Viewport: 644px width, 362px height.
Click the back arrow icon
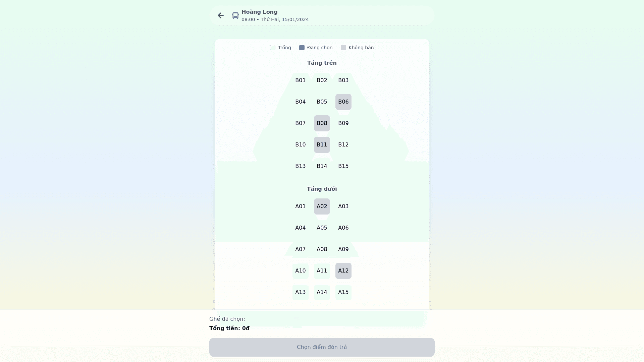point(220,15)
